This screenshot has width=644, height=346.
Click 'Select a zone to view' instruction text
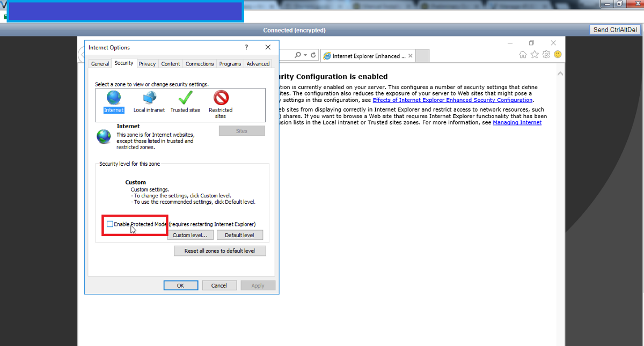152,84
